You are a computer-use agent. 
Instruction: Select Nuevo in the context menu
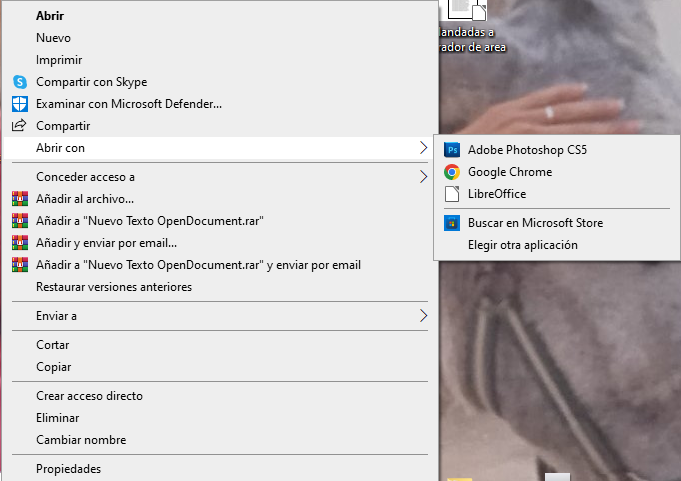[221, 38]
